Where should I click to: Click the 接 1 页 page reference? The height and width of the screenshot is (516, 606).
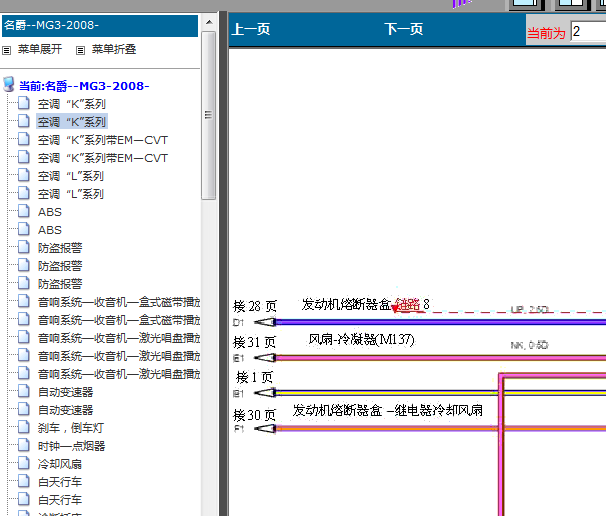click(254, 377)
